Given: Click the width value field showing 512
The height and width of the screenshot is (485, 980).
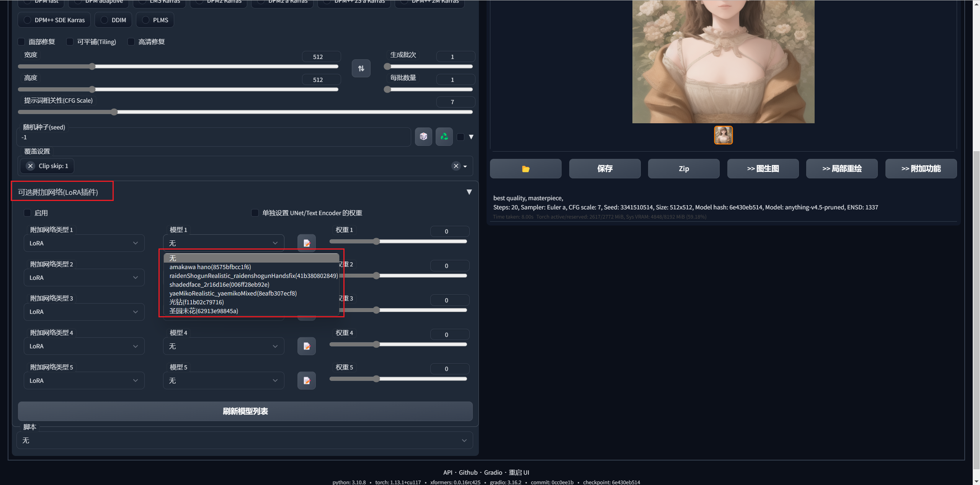Looking at the screenshot, I should [322, 57].
